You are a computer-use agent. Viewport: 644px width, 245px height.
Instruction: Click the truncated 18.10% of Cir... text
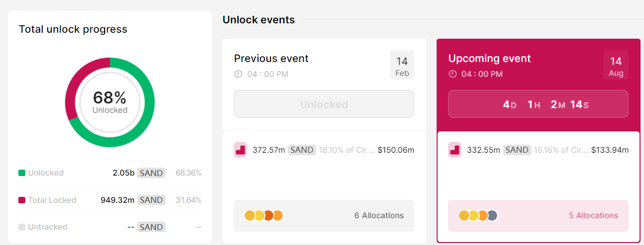pos(347,150)
